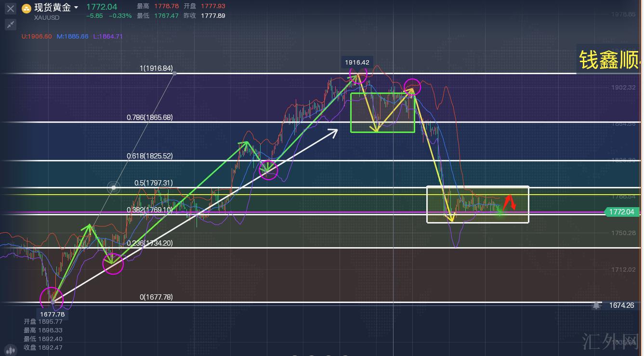Click the candle 最低 1892.40 readout

pos(43,339)
